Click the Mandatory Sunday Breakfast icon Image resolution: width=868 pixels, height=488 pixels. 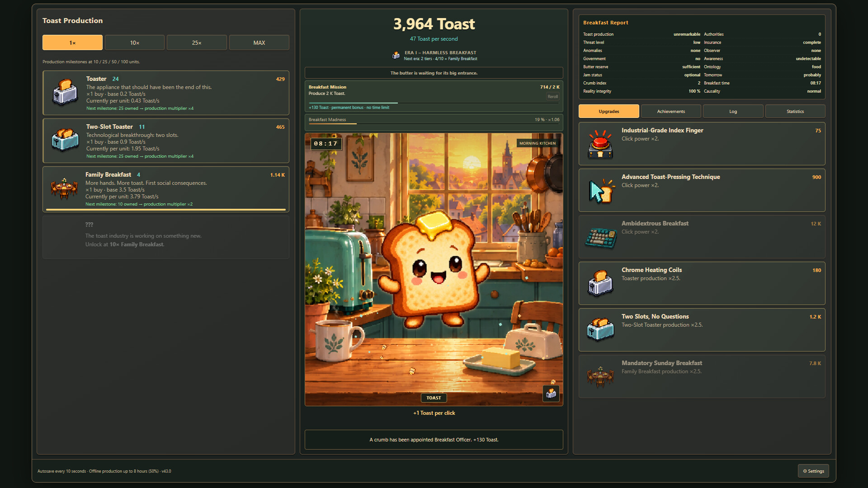600,376
